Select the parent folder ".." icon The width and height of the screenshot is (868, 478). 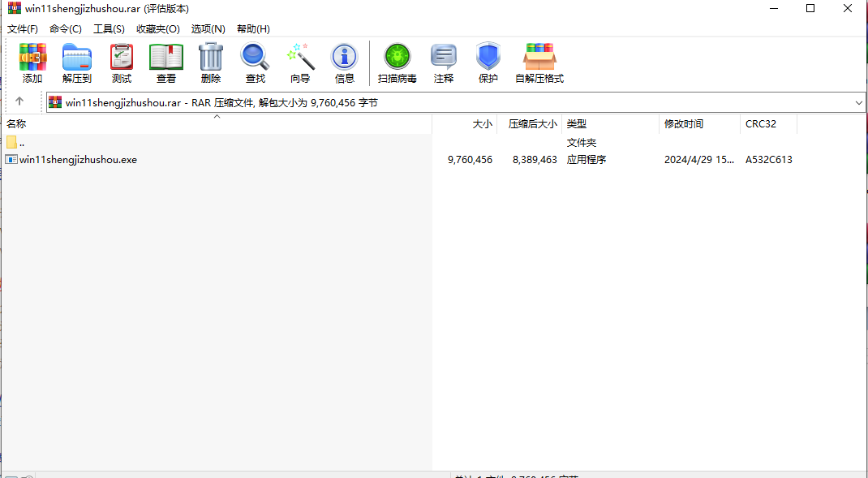11,142
